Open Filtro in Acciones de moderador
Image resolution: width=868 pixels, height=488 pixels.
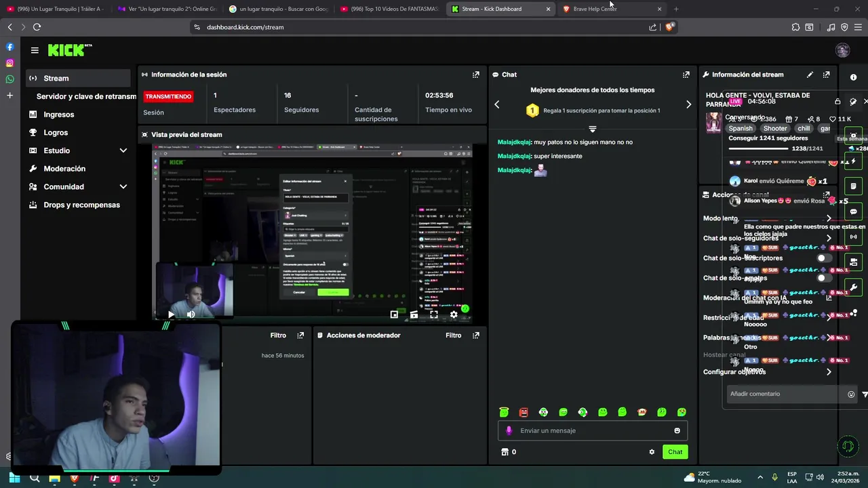pos(453,335)
